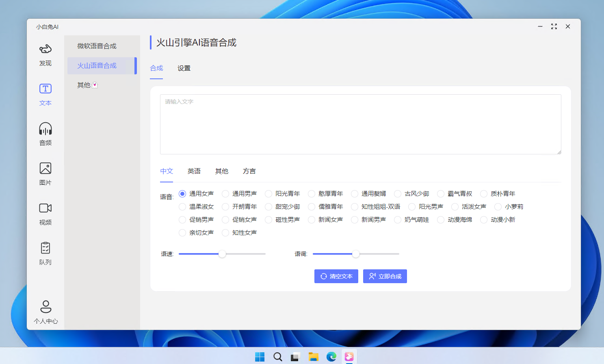The height and width of the screenshot is (364, 604).
Task: Open the 音频 panel
Action: (45, 134)
